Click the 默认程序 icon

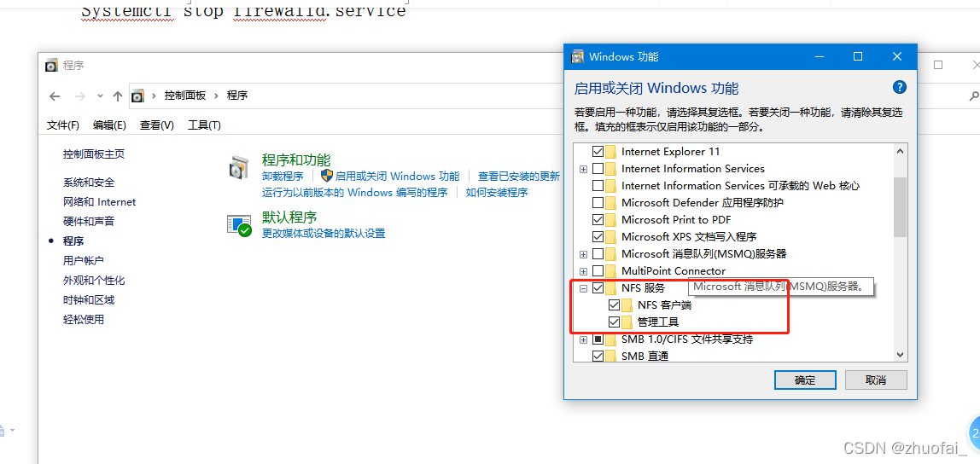click(x=239, y=225)
